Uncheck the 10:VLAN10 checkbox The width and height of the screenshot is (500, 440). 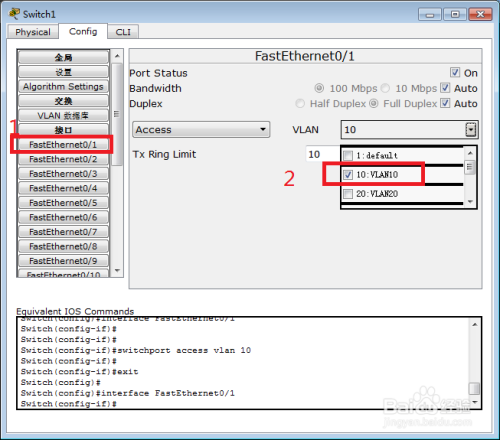click(x=348, y=174)
